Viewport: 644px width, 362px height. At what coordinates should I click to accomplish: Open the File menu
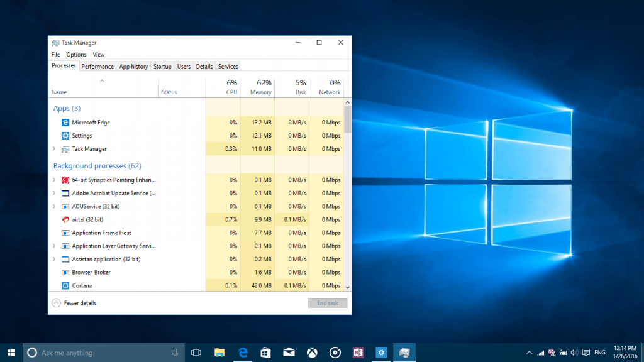coord(55,55)
